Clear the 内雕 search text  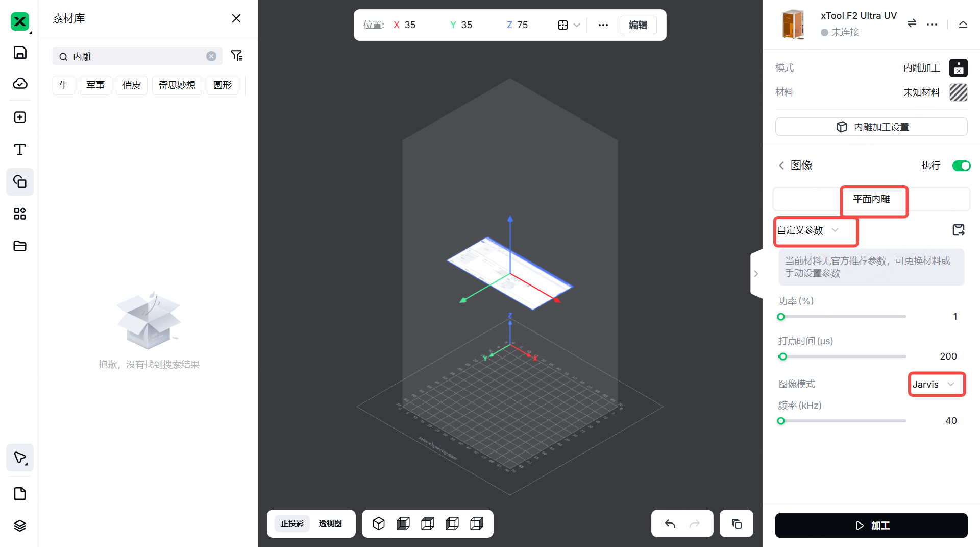[211, 56]
